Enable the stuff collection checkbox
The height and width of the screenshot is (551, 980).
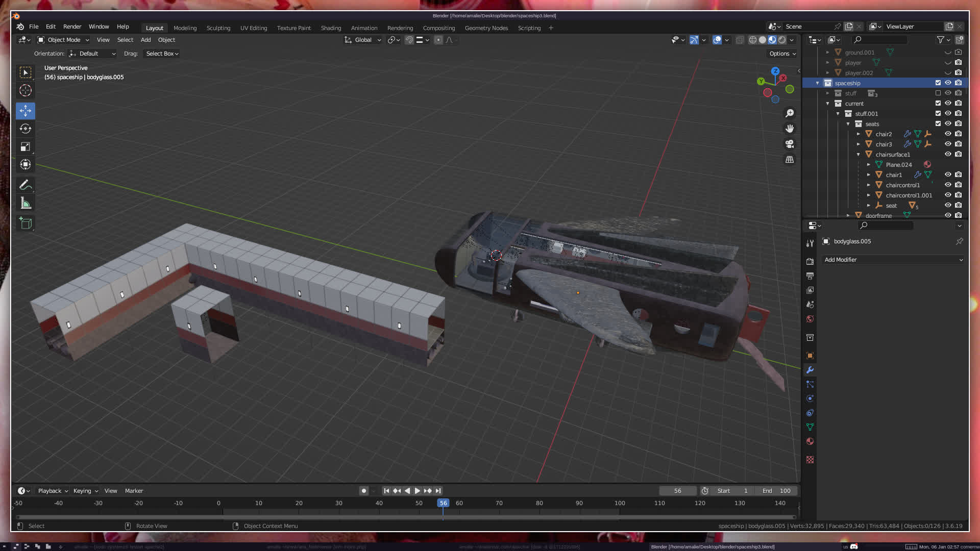click(x=938, y=93)
